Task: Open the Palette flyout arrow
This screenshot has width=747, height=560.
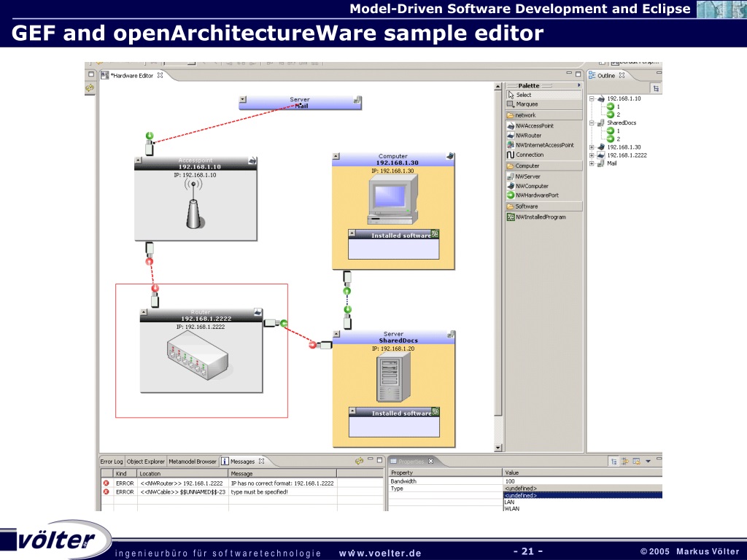Action: click(x=578, y=85)
